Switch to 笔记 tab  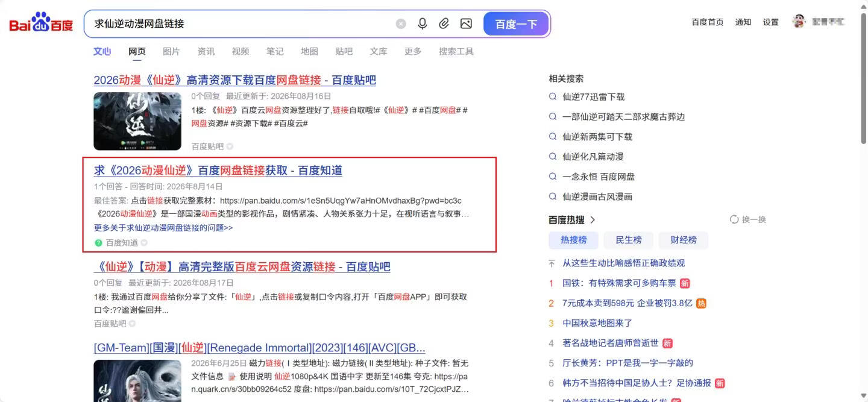point(275,51)
